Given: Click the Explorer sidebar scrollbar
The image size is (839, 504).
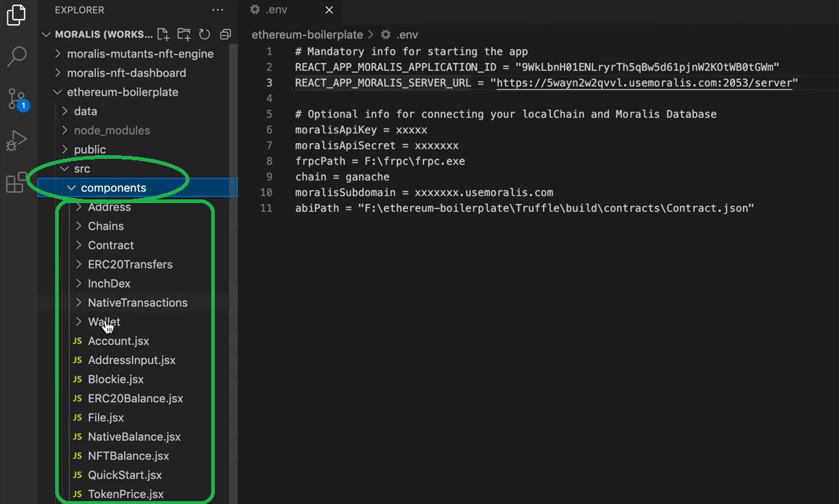Looking at the screenshot, I should click(233, 273).
